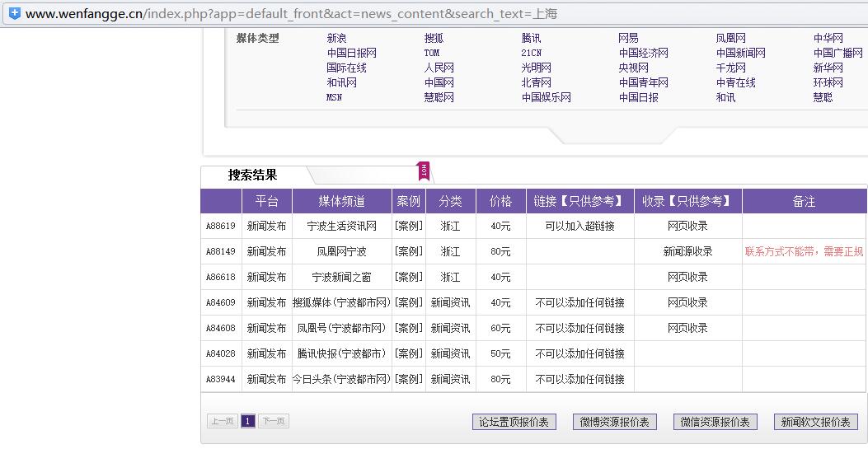Click the 媒体频道 column header

click(341, 201)
